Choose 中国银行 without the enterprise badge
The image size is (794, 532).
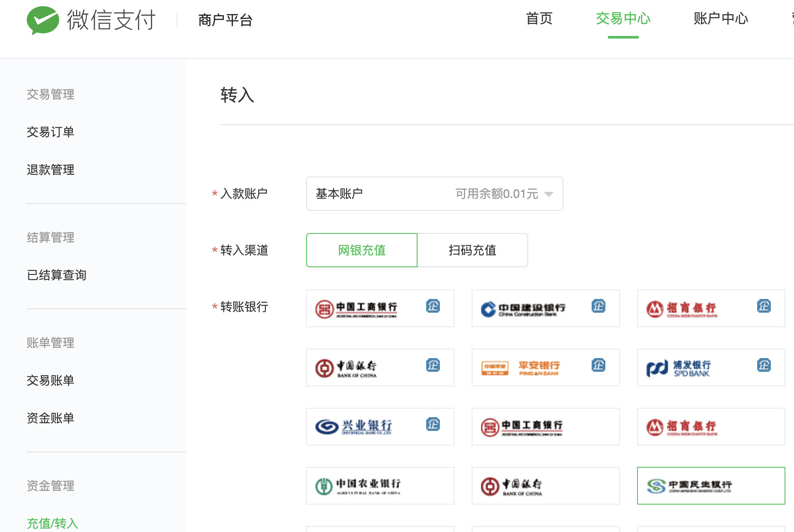pyautogui.click(x=546, y=486)
